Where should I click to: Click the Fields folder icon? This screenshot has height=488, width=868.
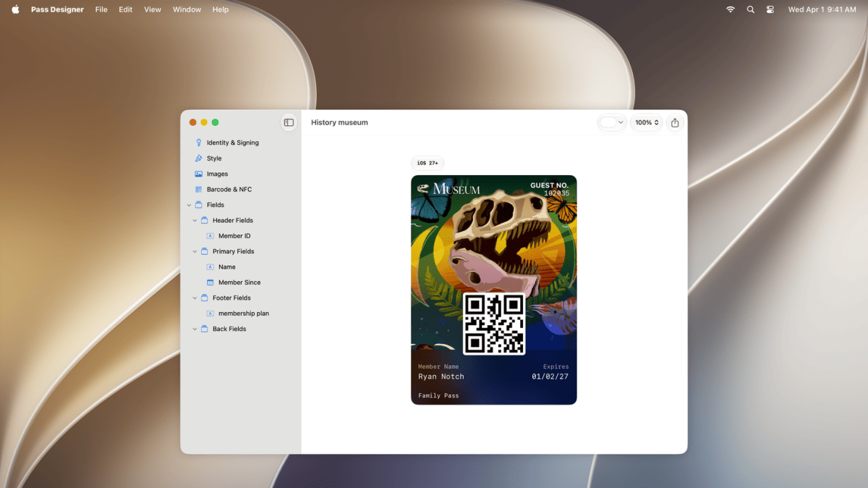(199, 205)
